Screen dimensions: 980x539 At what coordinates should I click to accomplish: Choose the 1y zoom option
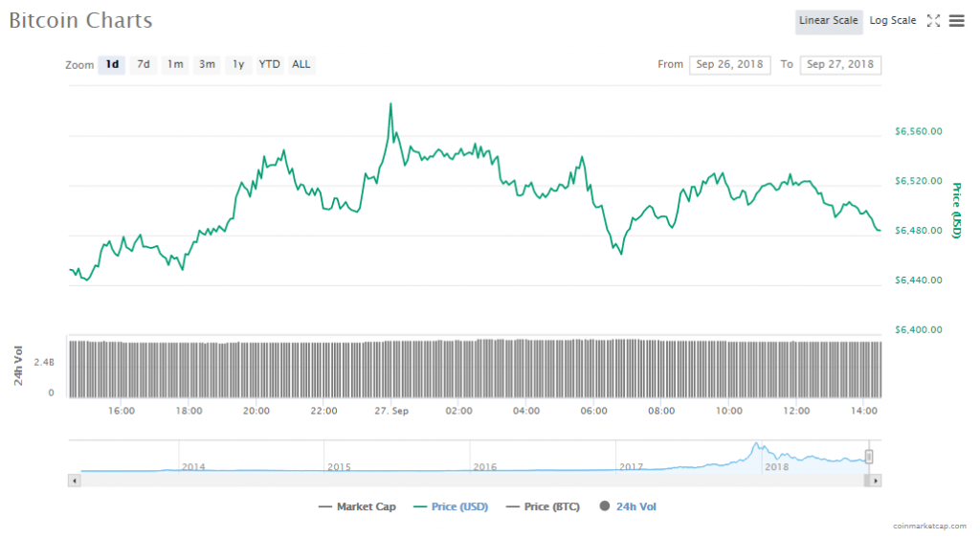coord(238,65)
